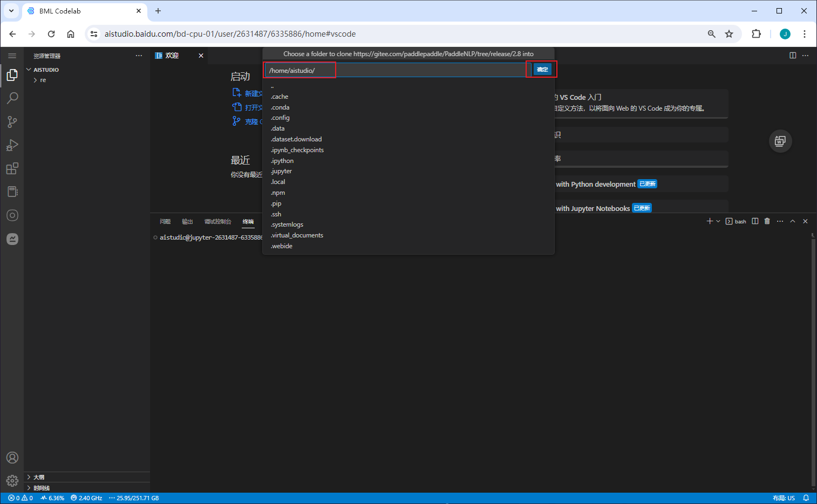
Task: Select the parent directory .. entry
Action: click(409, 86)
